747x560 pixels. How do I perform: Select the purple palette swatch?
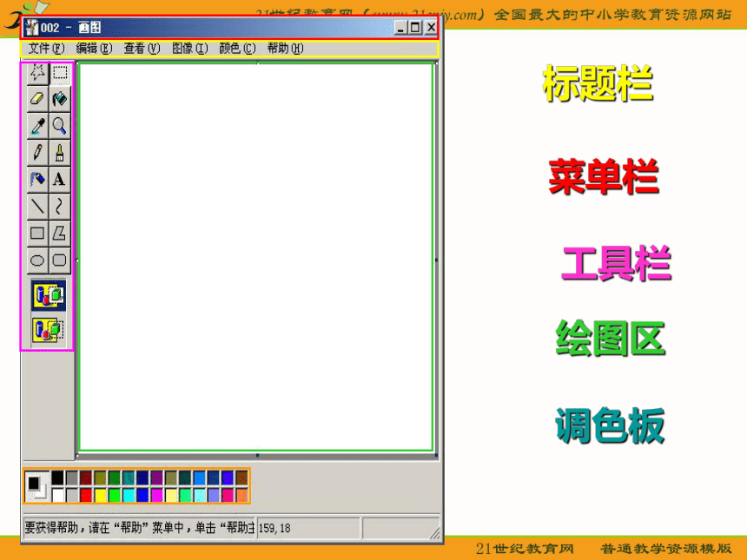[156, 478]
